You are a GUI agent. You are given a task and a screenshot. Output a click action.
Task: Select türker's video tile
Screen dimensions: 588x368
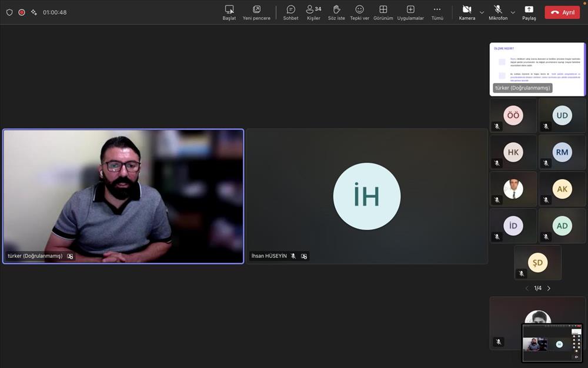123,197
